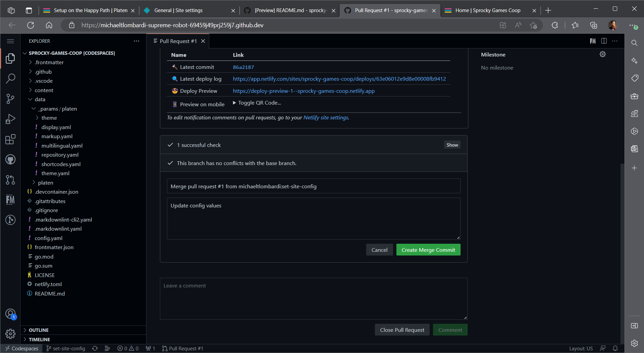Switch to General | Site settings tab
This screenshot has height=353, width=644.
pos(178,10)
